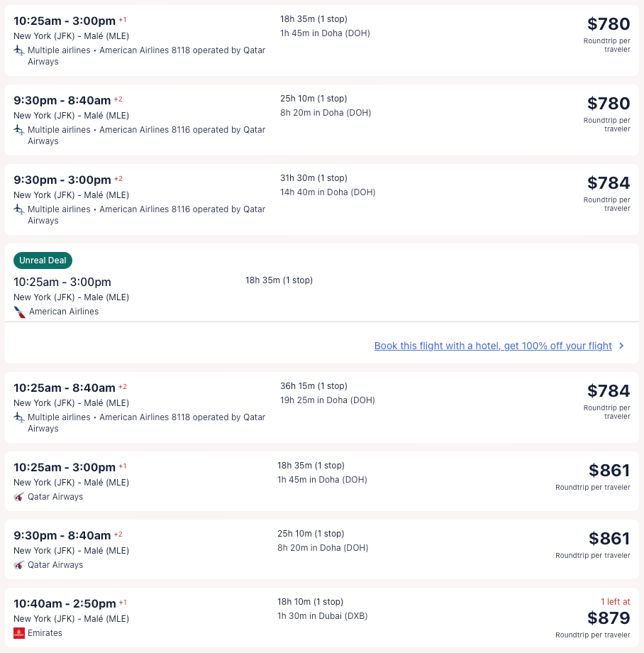Image resolution: width=644 pixels, height=653 pixels.
Task: Choose the 25h 10m flight priced at $780
Action: (313, 99)
